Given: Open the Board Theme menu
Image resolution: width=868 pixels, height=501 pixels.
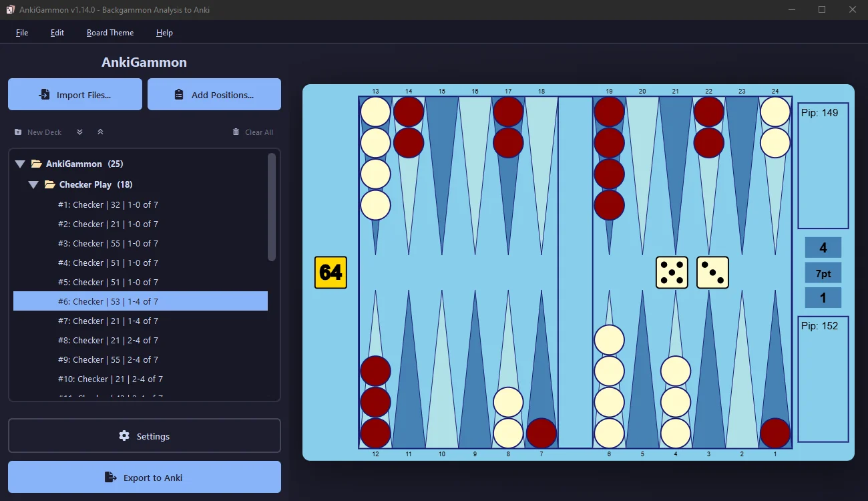Looking at the screenshot, I should [110, 32].
